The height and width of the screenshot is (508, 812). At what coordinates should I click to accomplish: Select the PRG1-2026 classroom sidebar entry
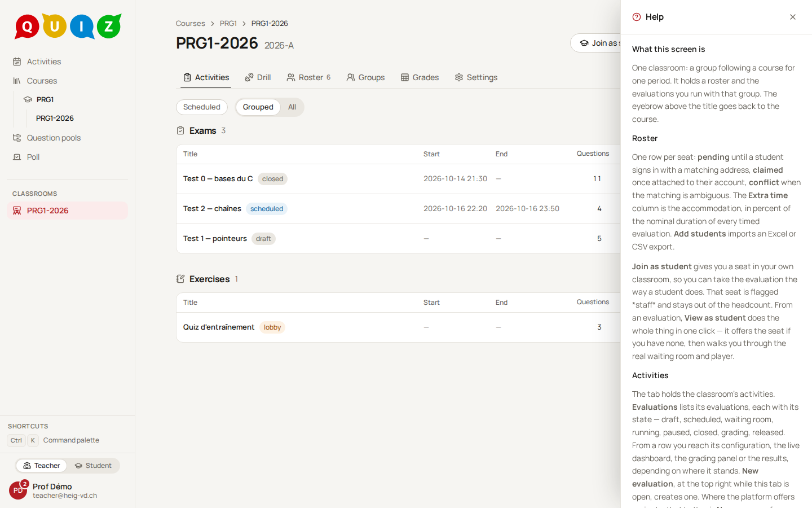[67, 211]
